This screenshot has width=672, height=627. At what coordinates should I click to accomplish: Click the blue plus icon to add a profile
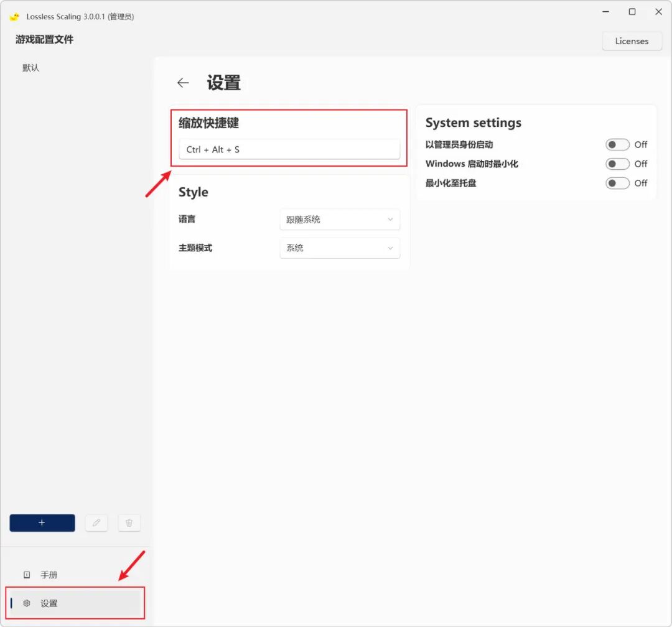42,522
